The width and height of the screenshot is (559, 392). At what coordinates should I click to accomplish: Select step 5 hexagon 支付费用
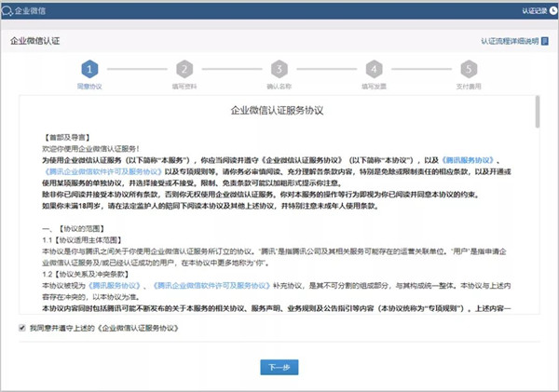coord(469,69)
